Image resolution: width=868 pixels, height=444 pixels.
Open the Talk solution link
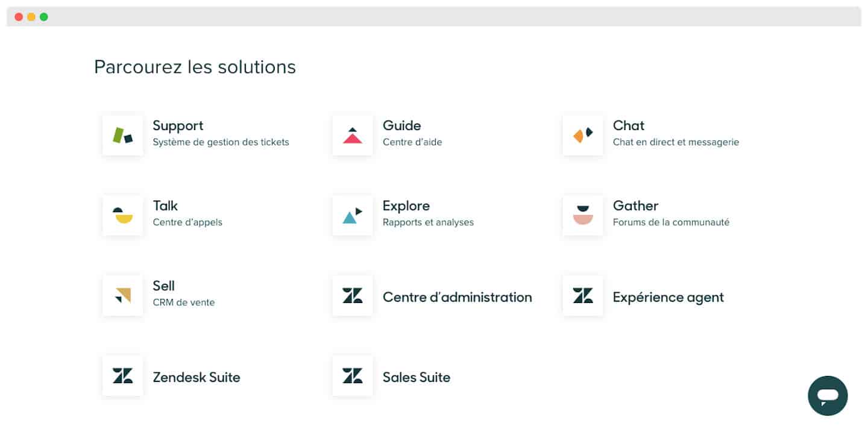(x=165, y=205)
